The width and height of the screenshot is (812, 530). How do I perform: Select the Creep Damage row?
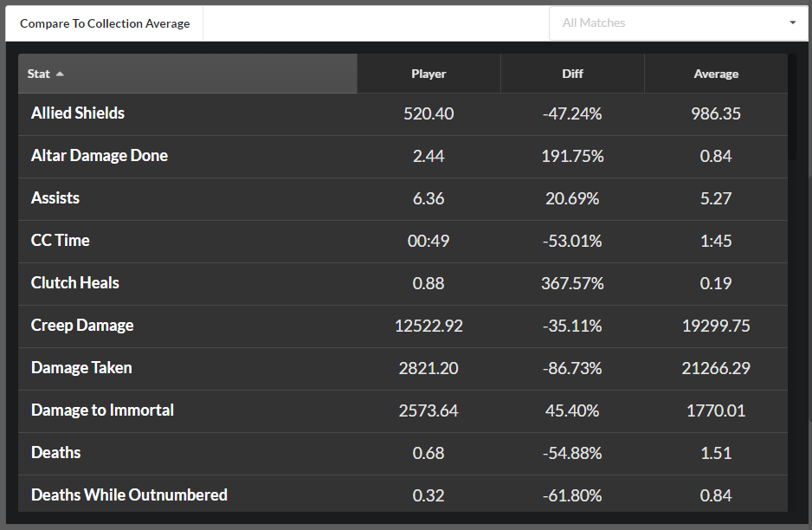403,326
